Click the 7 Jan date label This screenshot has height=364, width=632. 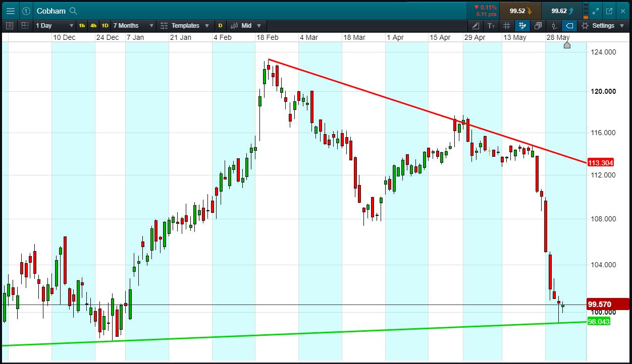(135, 37)
